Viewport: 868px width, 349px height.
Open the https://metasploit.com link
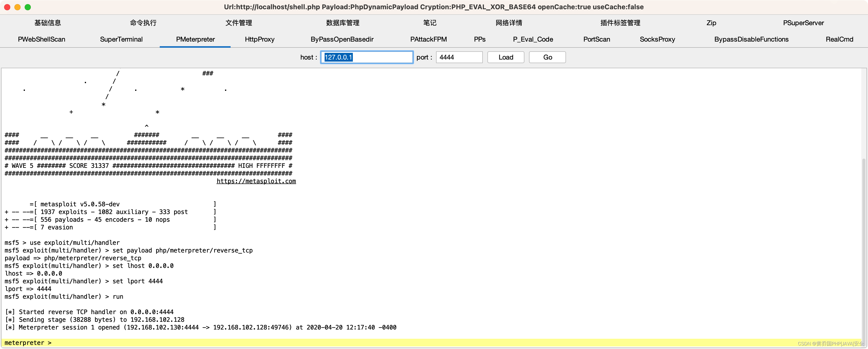[256, 181]
